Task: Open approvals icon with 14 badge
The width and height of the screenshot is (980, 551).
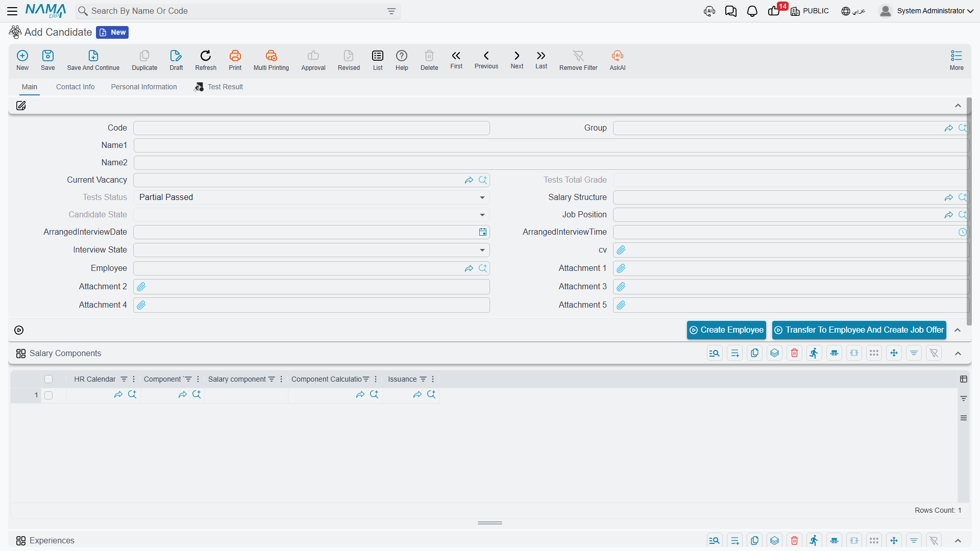Action: pos(775,10)
